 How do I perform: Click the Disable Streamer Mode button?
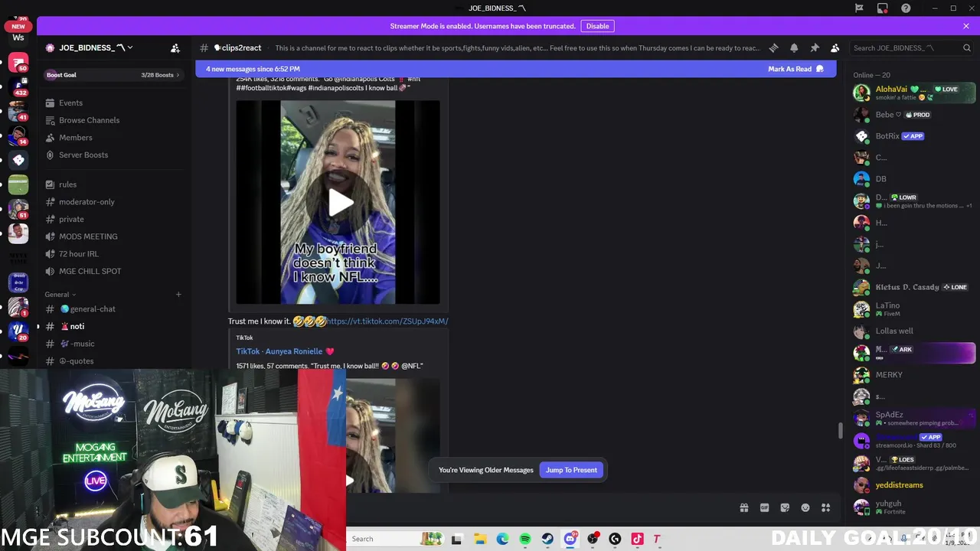(597, 26)
